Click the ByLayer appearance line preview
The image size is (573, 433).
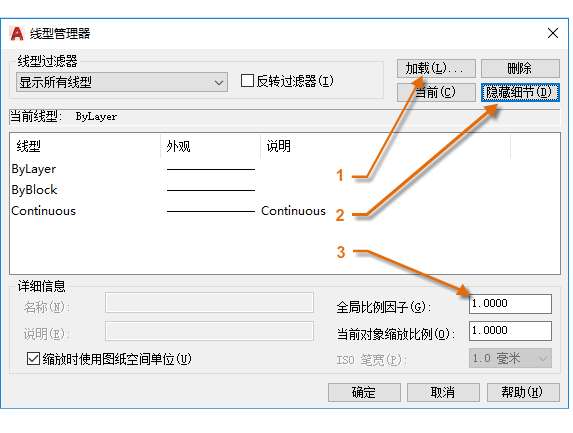(211, 169)
